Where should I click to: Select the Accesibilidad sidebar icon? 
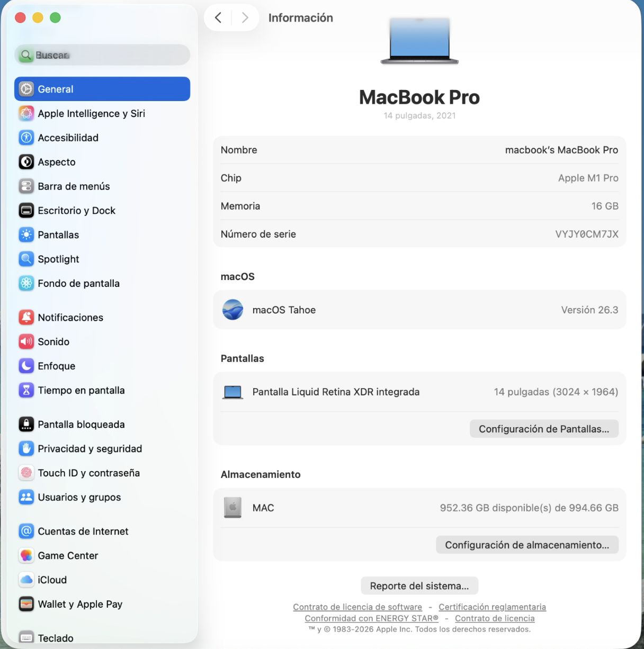pos(26,138)
